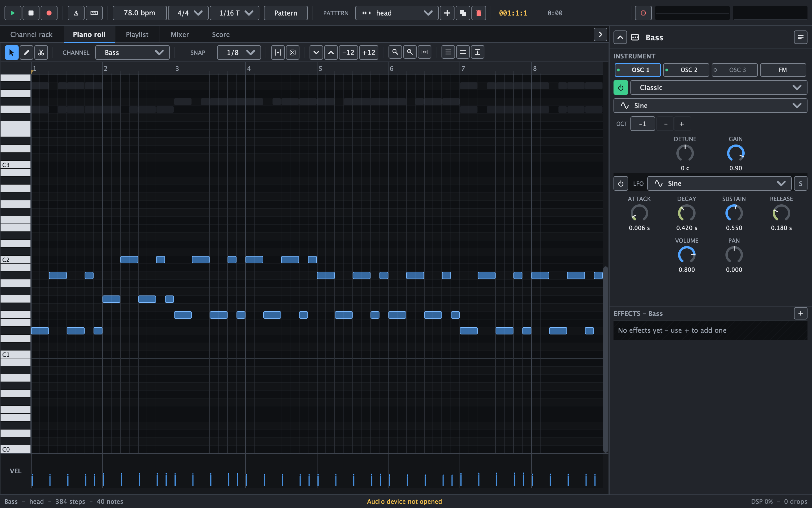Click the three-line row height icon

point(448,52)
